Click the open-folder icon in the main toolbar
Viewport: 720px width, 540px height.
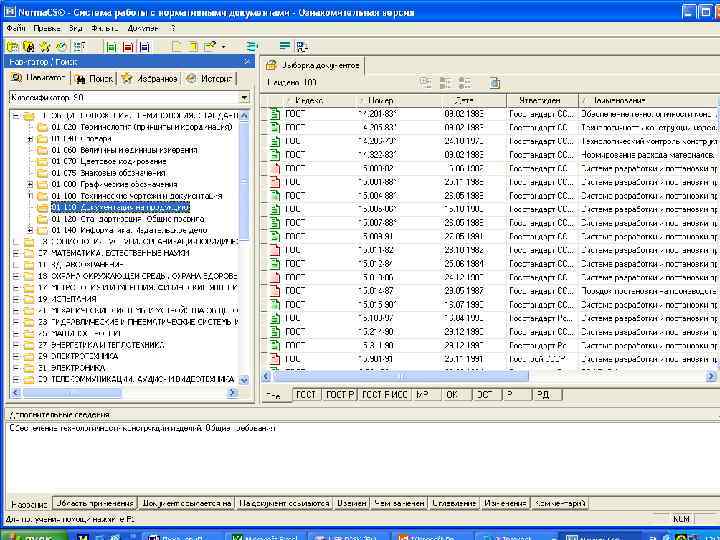point(12,46)
